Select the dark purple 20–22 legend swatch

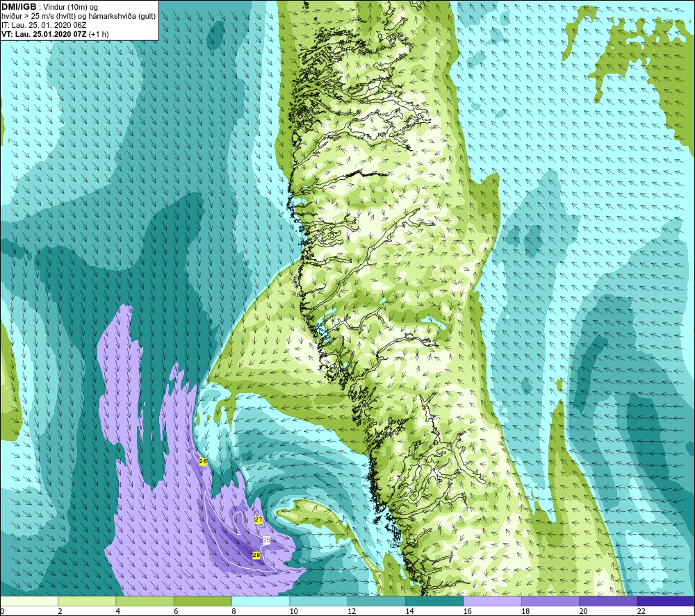coord(608,601)
